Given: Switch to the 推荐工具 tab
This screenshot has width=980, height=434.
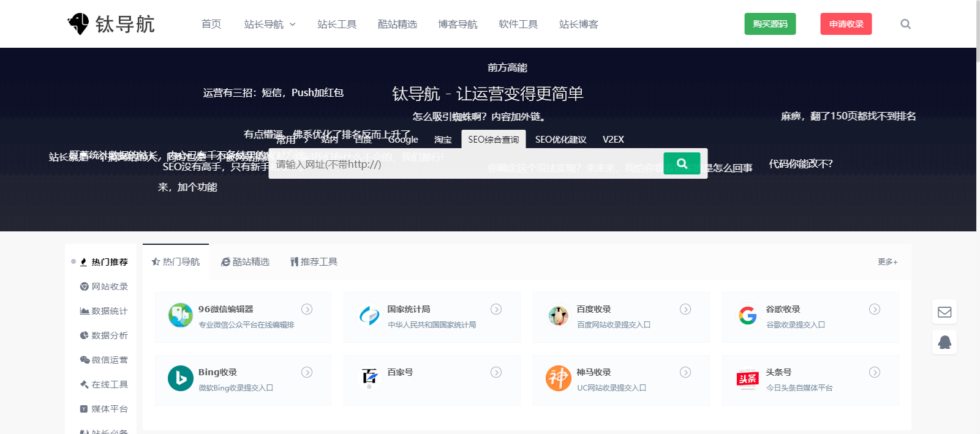Looking at the screenshot, I should (x=314, y=261).
